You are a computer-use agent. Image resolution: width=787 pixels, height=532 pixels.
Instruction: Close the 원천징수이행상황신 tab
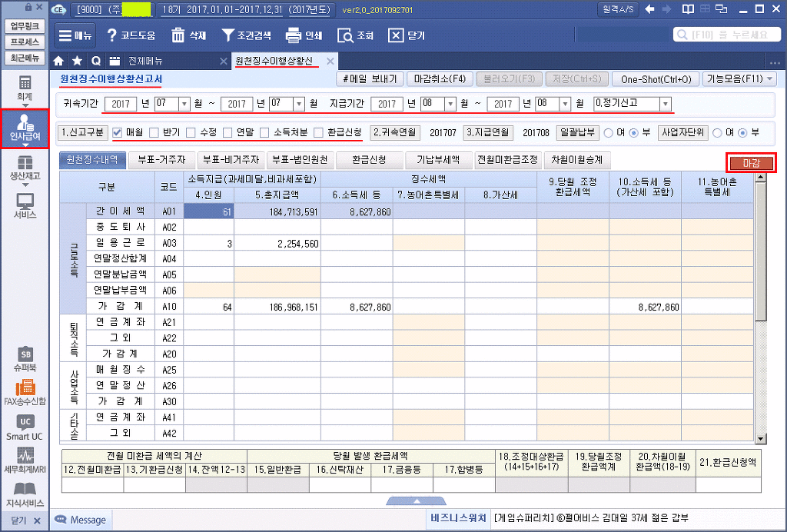[330, 62]
